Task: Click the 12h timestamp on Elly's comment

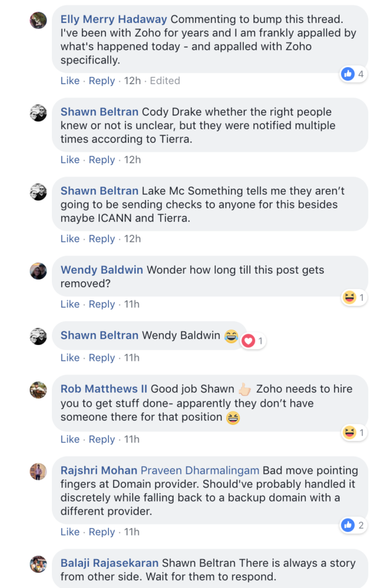Action: pos(132,80)
